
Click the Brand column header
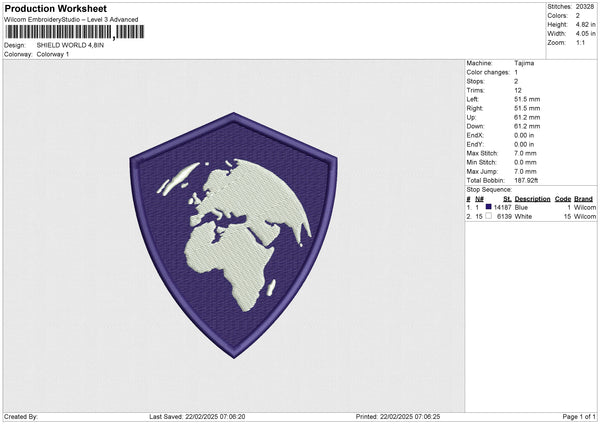click(583, 199)
